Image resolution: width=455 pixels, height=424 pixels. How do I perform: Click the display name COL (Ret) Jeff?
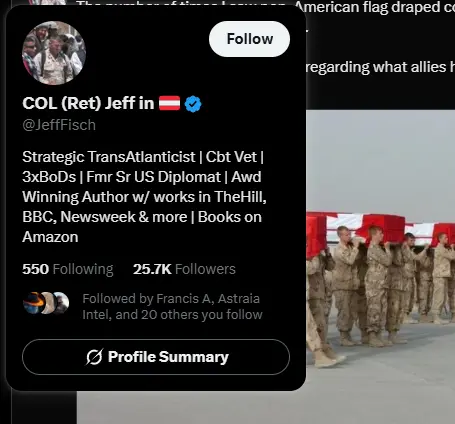88,103
